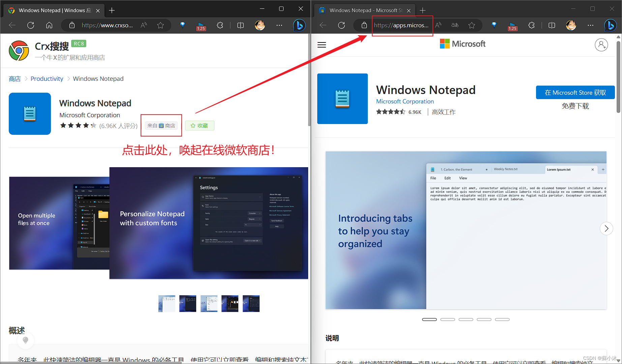
Task: Click the 6.96K rating on Microsoft page
Action: pyautogui.click(x=415, y=112)
